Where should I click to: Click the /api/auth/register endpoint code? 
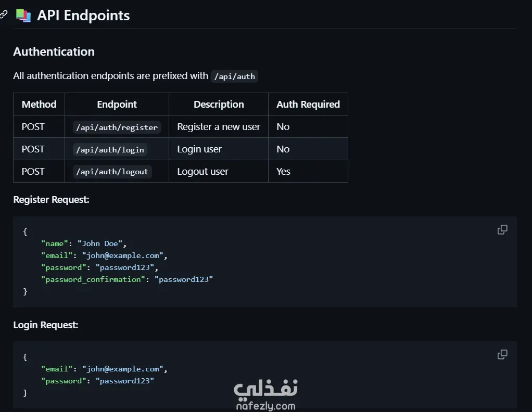(x=117, y=127)
